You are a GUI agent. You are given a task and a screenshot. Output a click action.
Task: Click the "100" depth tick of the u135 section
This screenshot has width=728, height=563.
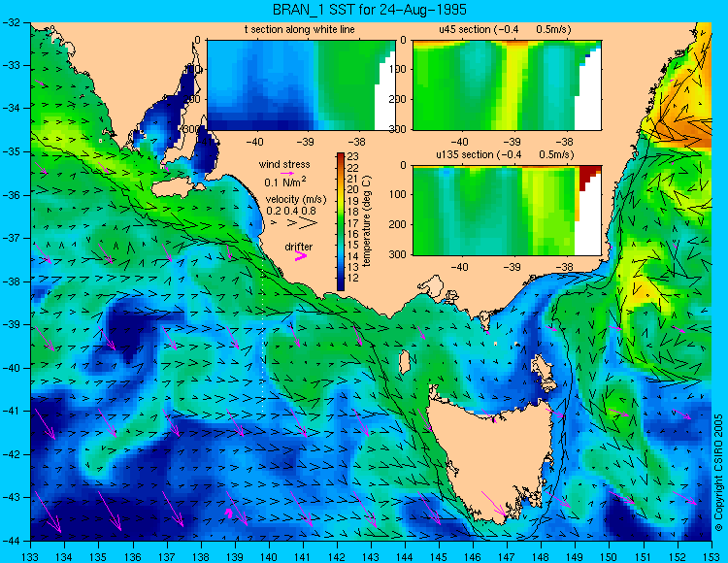(x=398, y=194)
